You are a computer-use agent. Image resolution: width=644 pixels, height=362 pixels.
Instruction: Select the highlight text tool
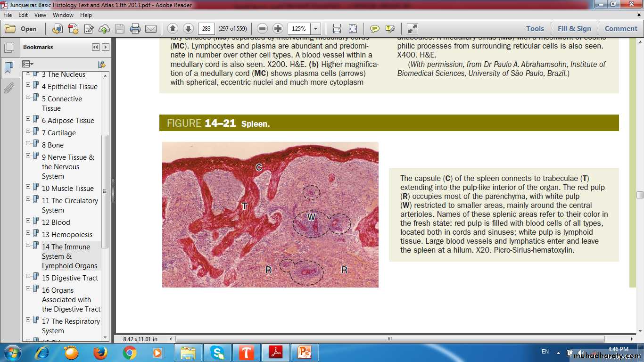pyautogui.click(x=390, y=29)
